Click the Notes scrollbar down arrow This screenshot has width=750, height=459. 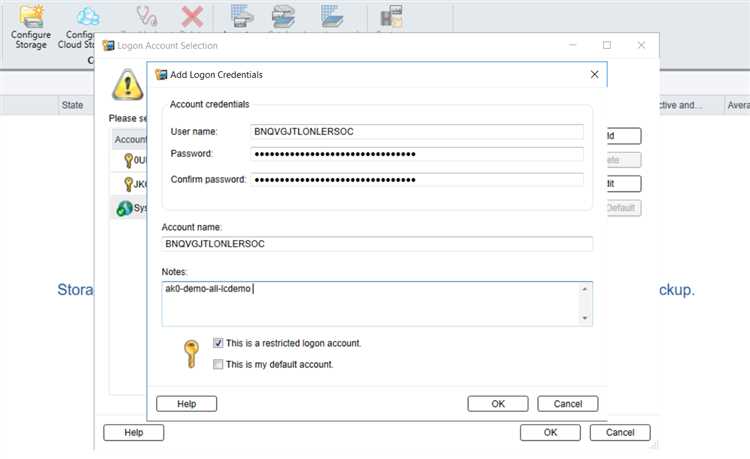[x=585, y=318]
